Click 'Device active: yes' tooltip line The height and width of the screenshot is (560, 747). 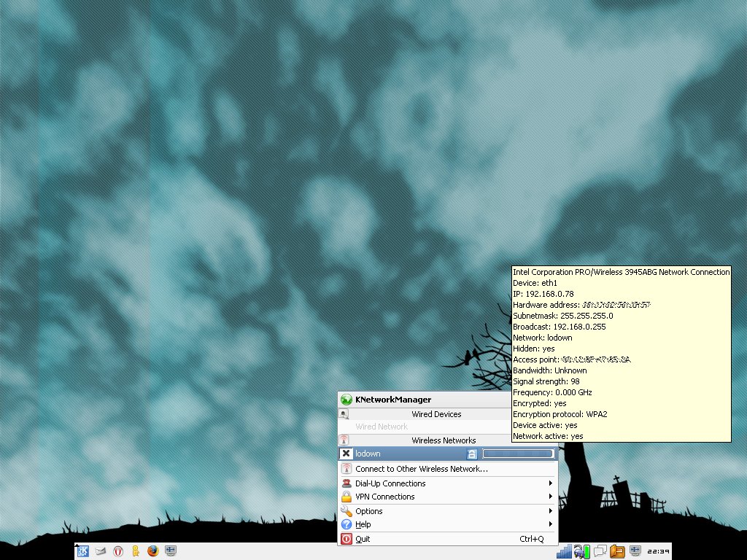coord(545,425)
